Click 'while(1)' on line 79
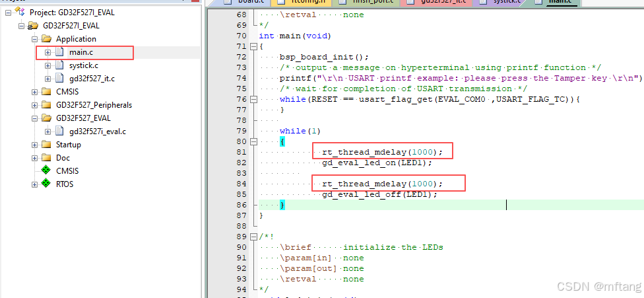Image resolution: width=644 pixels, height=298 pixels. (300, 131)
